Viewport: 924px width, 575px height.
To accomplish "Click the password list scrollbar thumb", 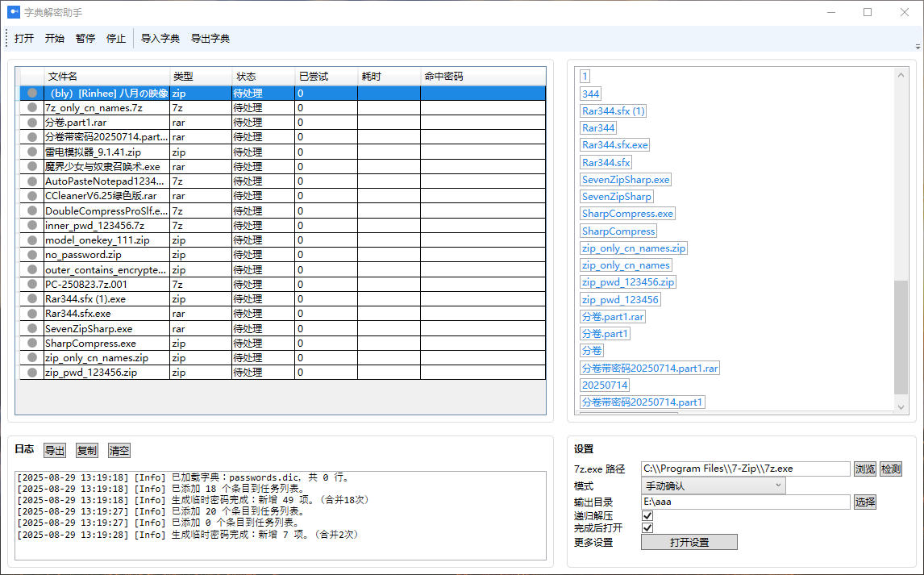I will 901,337.
